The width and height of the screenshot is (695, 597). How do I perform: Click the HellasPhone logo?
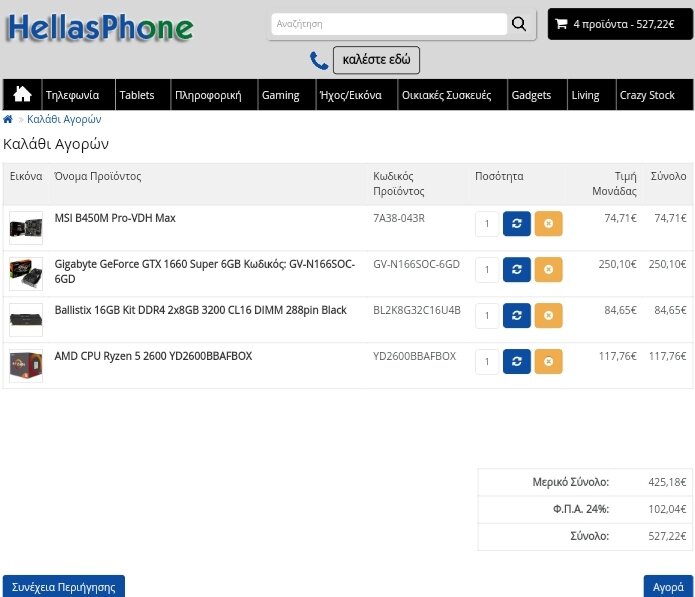100,27
